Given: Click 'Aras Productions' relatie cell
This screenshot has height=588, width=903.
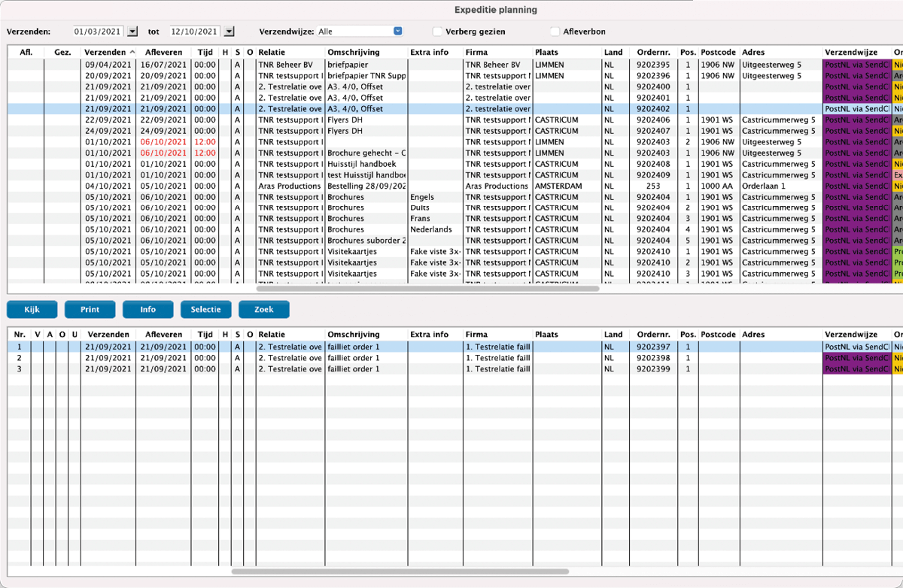Looking at the screenshot, I should pyautogui.click(x=290, y=186).
